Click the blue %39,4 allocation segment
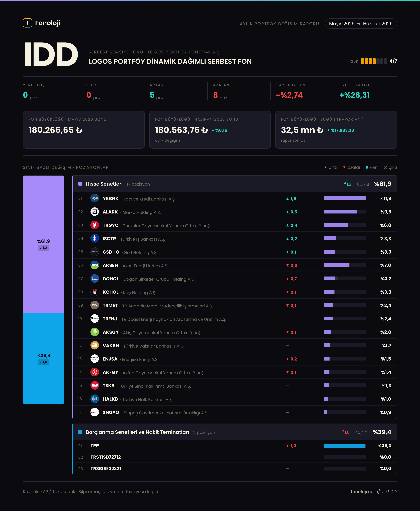The image size is (420, 511). [44, 359]
